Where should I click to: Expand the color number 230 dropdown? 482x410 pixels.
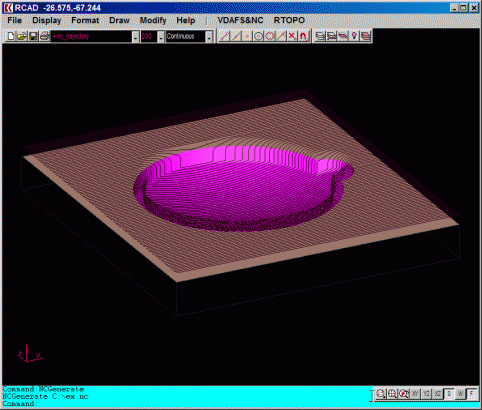click(x=161, y=37)
